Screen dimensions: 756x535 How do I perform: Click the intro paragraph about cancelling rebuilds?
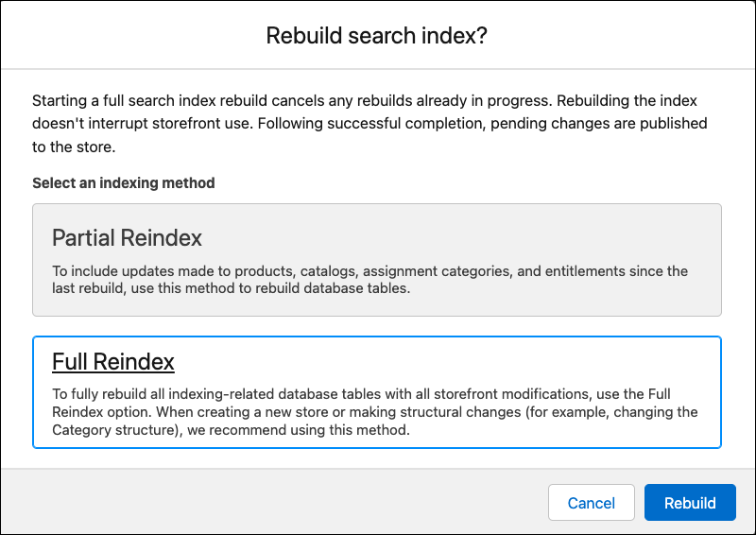coord(369,124)
